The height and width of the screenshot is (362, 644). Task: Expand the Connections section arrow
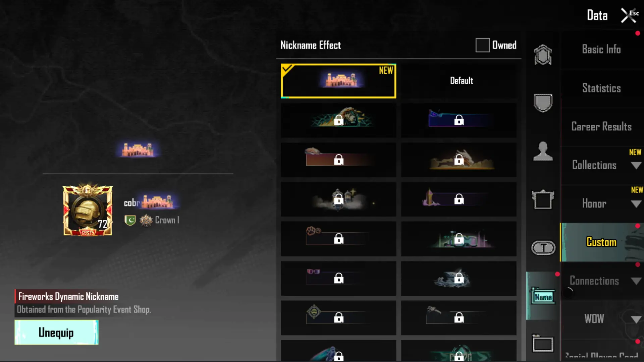(x=636, y=281)
